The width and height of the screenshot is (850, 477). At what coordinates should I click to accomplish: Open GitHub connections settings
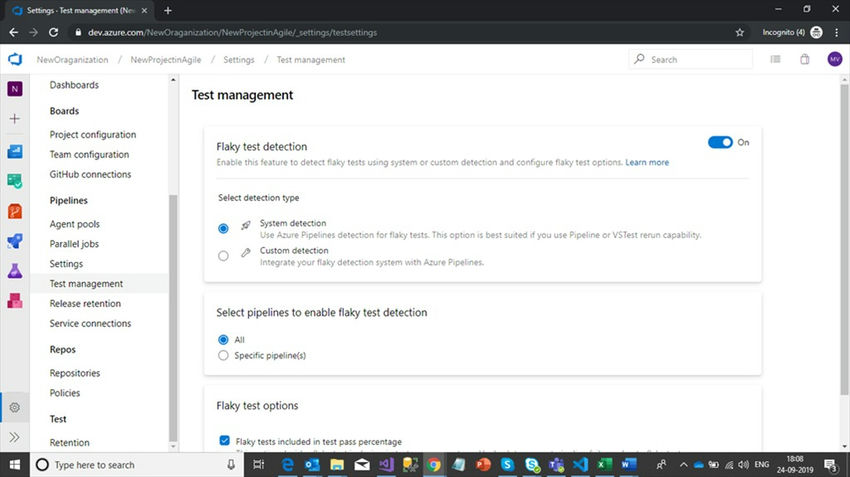point(91,175)
